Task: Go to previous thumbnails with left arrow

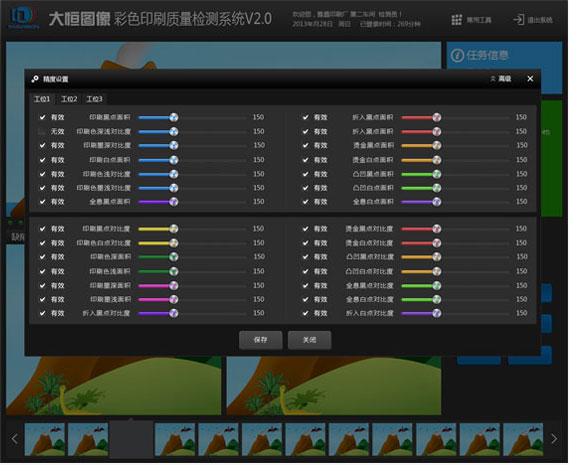Action: [15, 439]
